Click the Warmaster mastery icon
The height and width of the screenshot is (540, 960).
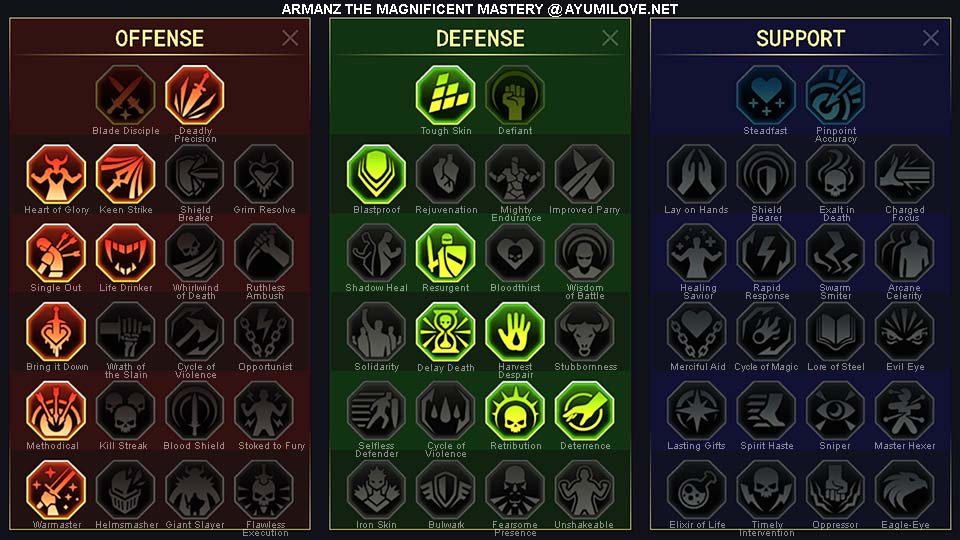point(56,490)
